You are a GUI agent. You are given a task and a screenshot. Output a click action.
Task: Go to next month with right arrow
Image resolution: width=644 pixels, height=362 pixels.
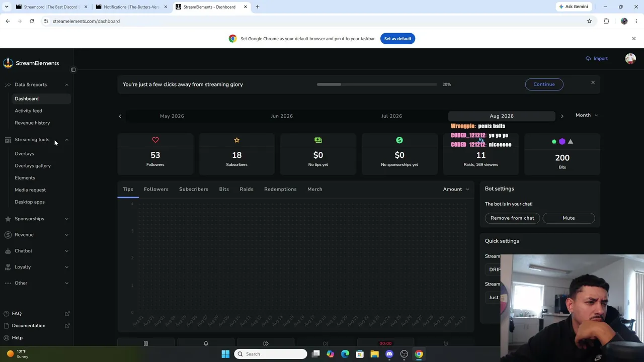[562, 116]
